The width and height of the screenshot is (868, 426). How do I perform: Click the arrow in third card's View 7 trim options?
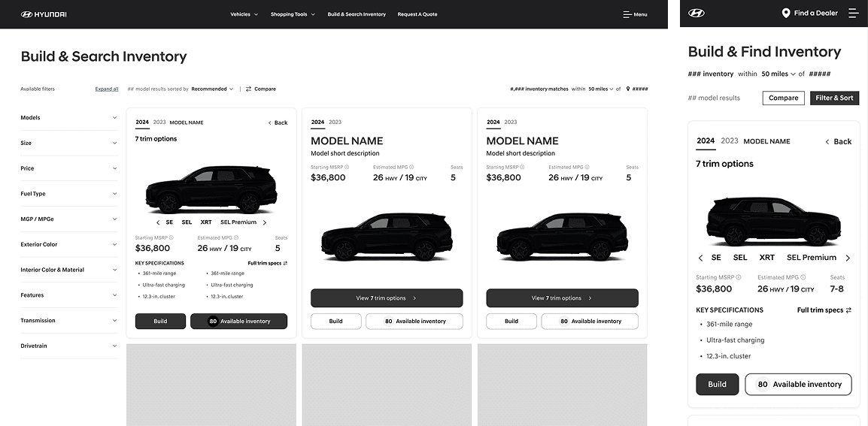590,298
